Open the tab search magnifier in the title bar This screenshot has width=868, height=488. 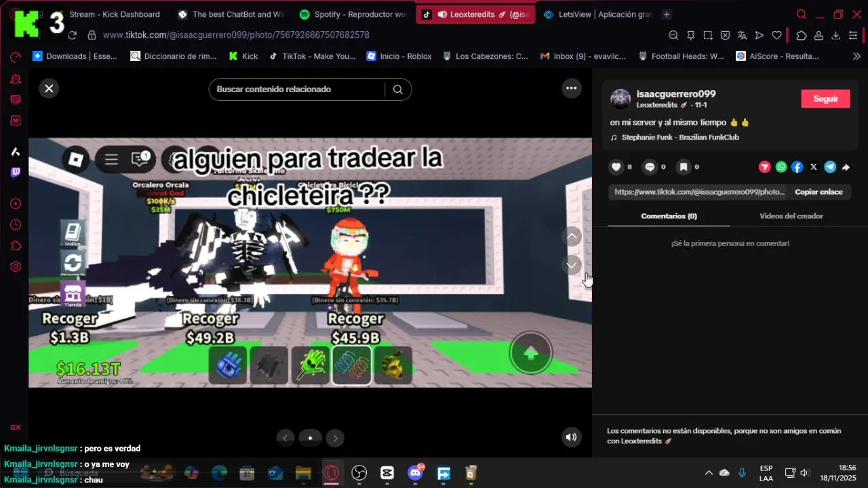(x=802, y=14)
